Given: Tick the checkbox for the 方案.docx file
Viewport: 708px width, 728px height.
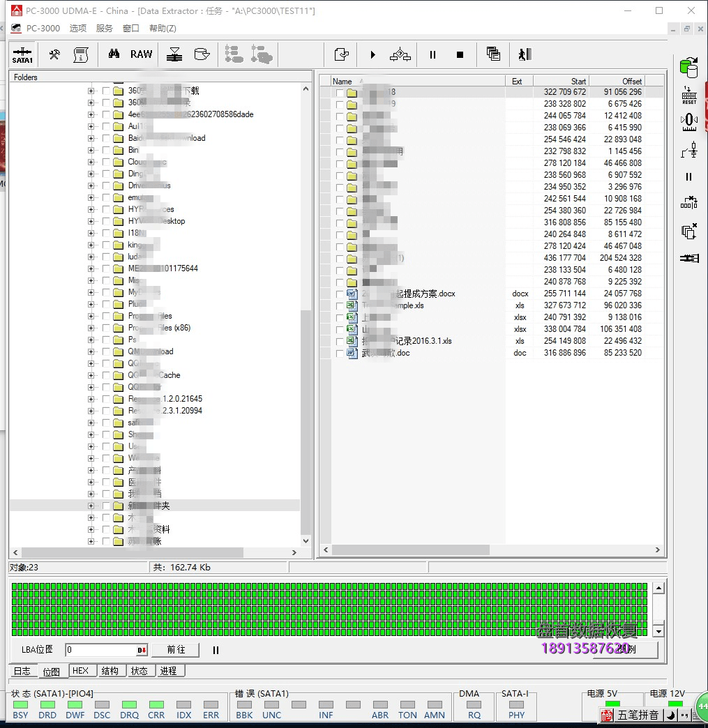Looking at the screenshot, I should (340, 294).
